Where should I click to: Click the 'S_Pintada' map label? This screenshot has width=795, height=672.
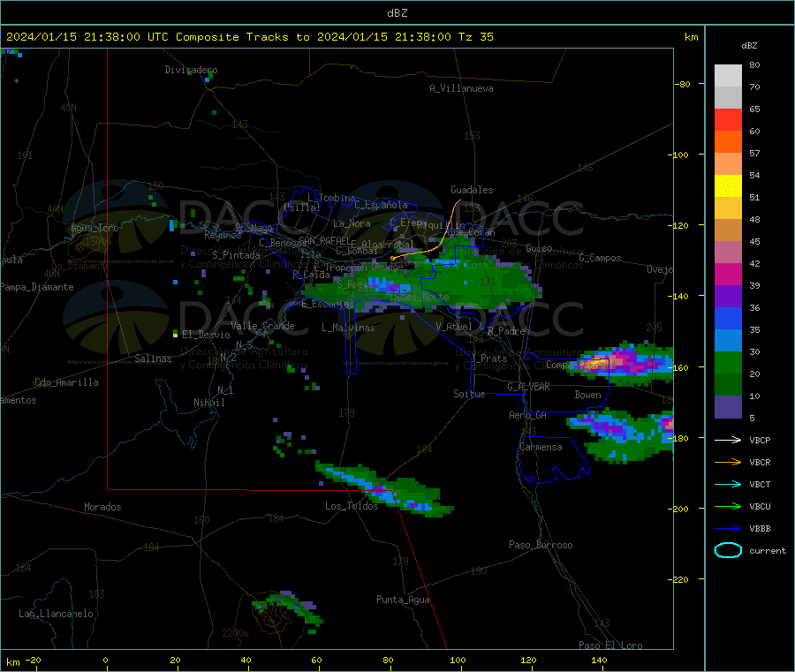(236, 255)
